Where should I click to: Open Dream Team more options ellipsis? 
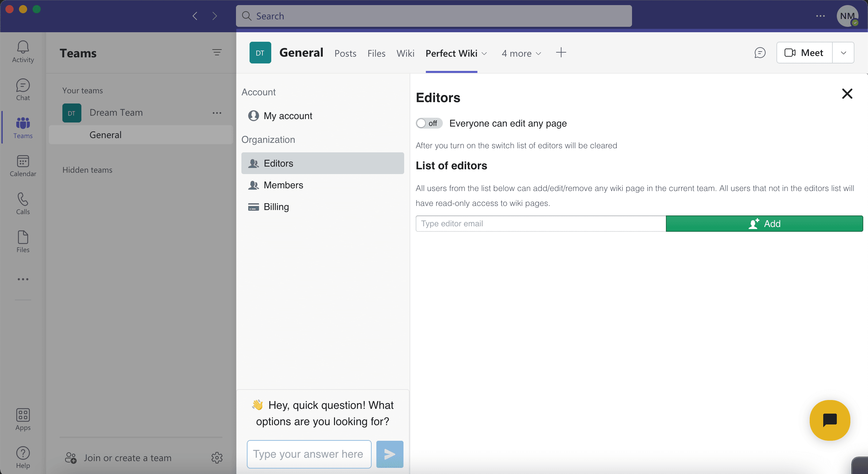coord(217,113)
